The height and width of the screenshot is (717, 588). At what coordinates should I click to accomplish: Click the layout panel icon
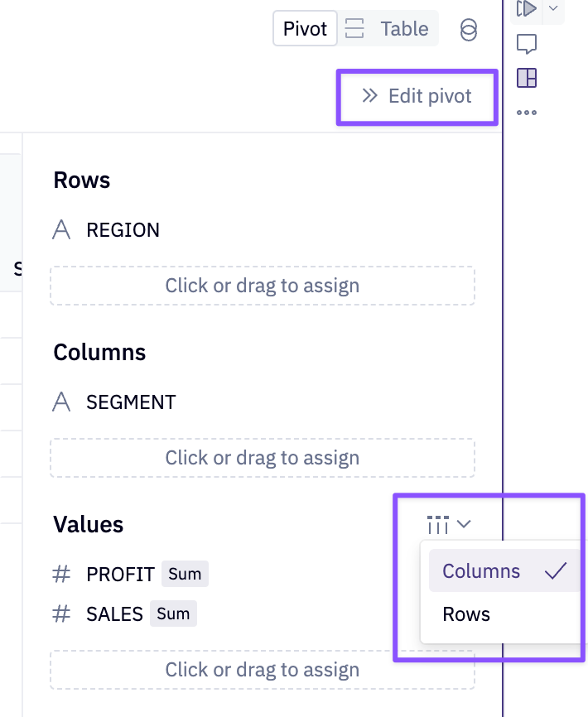[x=527, y=79]
